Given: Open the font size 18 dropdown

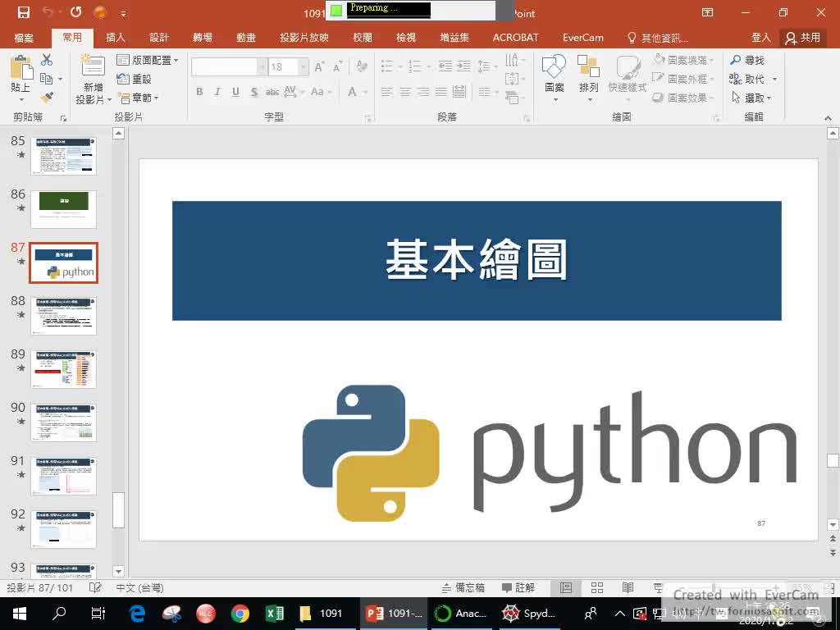Looking at the screenshot, I should [x=304, y=66].
